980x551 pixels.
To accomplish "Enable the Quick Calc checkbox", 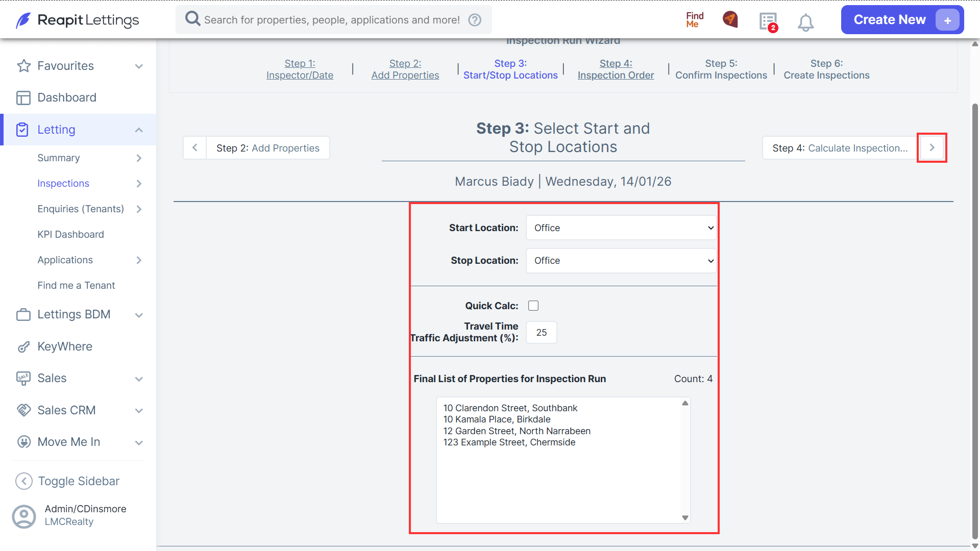I will [533, 306].
